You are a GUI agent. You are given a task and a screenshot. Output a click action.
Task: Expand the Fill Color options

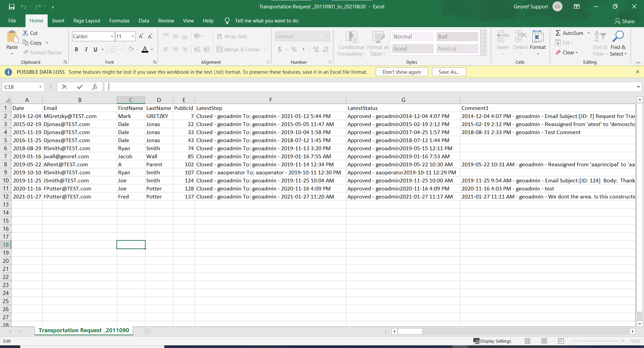[137, 49]
